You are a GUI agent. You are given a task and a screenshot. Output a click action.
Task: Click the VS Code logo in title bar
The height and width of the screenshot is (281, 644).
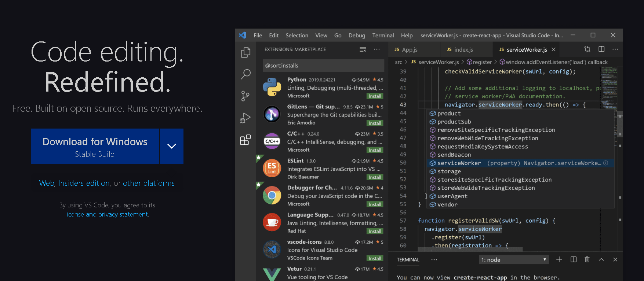click(243, 35)
